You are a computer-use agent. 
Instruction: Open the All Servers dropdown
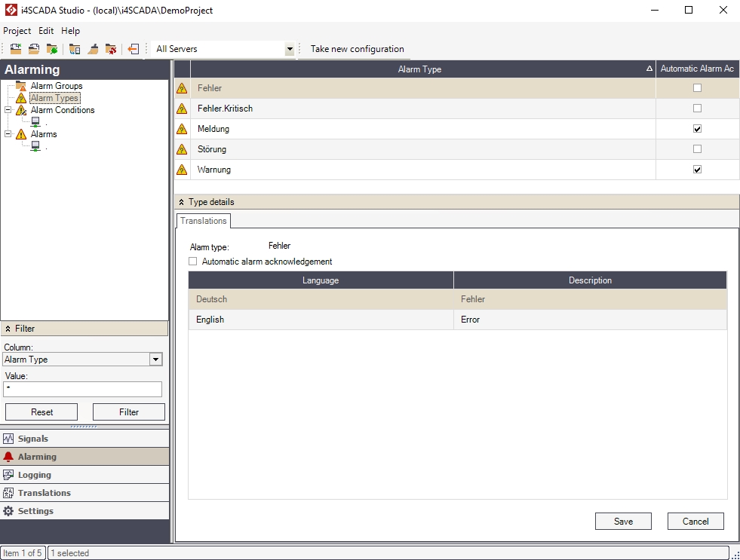[x=289, y=50]
